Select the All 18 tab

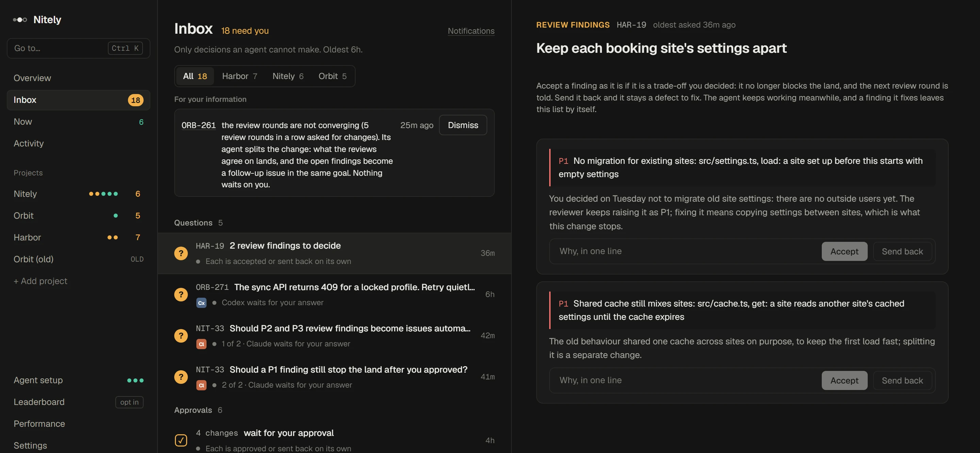[195, 76]
